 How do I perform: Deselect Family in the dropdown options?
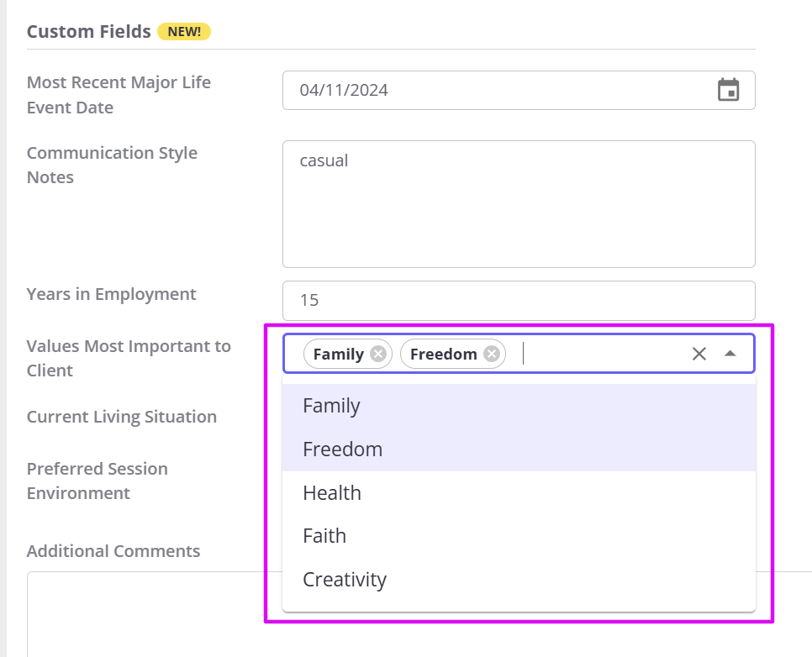[x=331, y=405]
